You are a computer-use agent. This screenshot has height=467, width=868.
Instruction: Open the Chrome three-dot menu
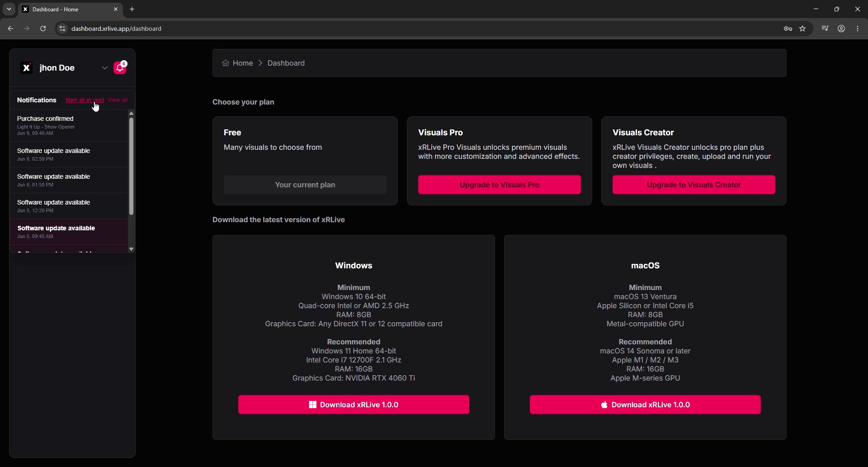pyautogui.click(x=858, y=29)
